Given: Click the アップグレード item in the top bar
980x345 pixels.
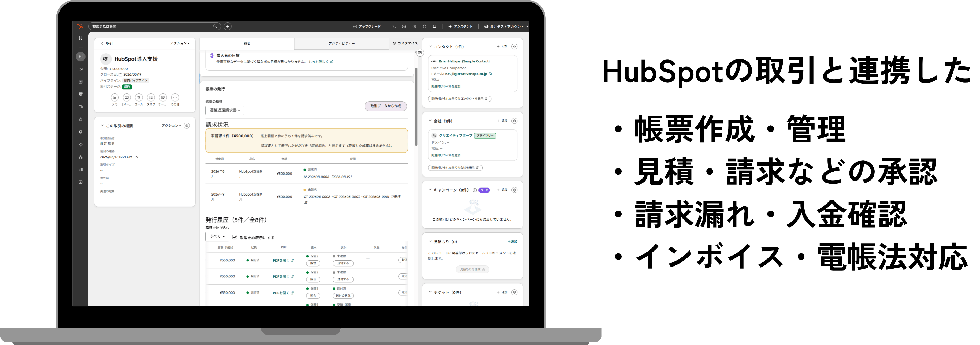Looking at the screenshot, I should [x=367, y=27].
